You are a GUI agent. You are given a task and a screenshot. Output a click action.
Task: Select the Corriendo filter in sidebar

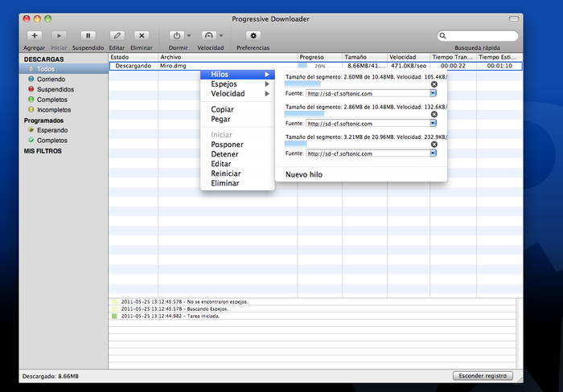[51, 80]
